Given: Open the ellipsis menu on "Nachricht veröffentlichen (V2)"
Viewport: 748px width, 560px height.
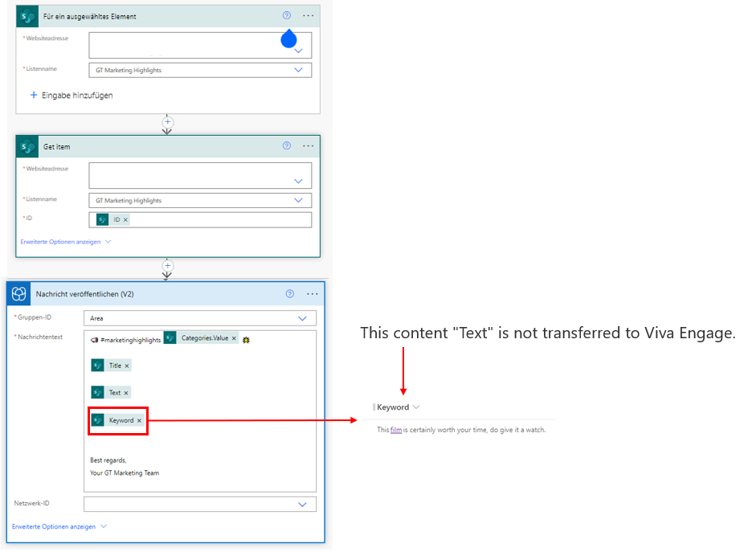Looking at the screenshot, I should pyautogui.click(x=312, y=294).
